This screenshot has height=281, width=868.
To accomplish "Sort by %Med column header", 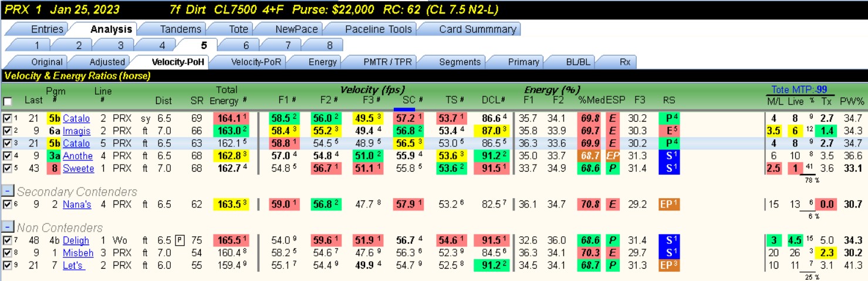I will pos(590,101).
